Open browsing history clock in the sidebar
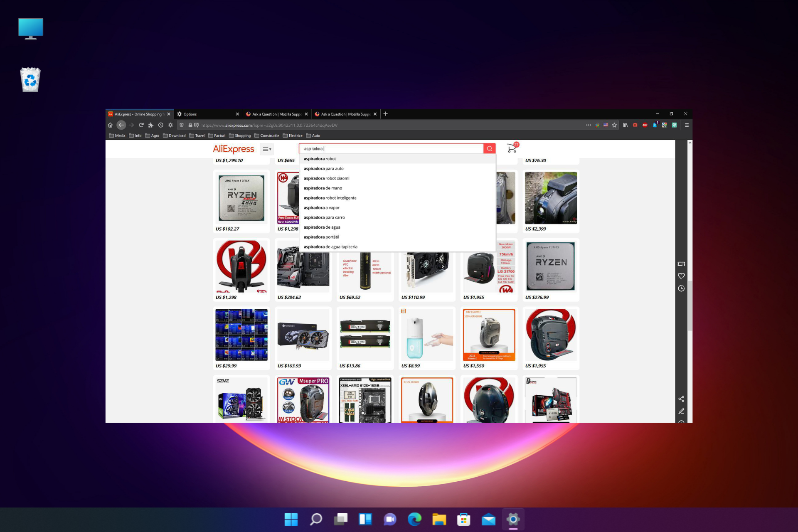 pyautogui.click(x=681, y=288)
